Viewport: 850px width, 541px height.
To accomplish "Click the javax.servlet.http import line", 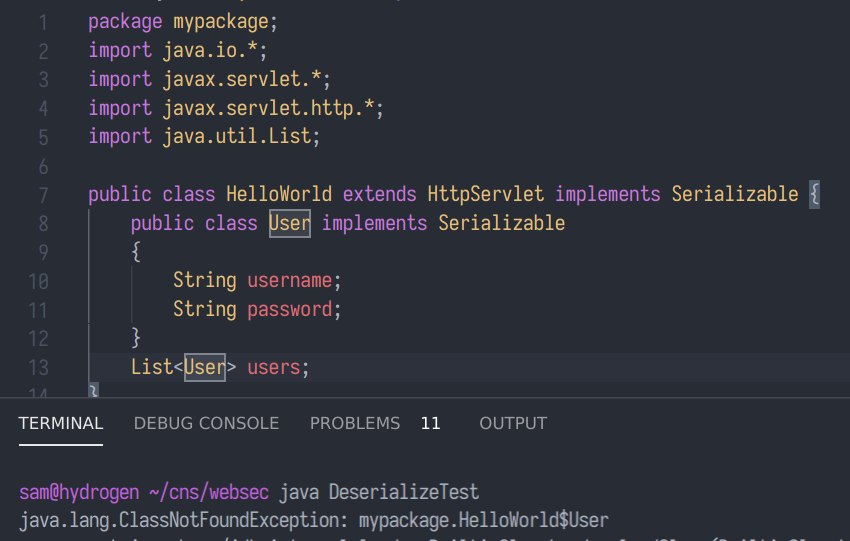I will [x=236, y=107].
